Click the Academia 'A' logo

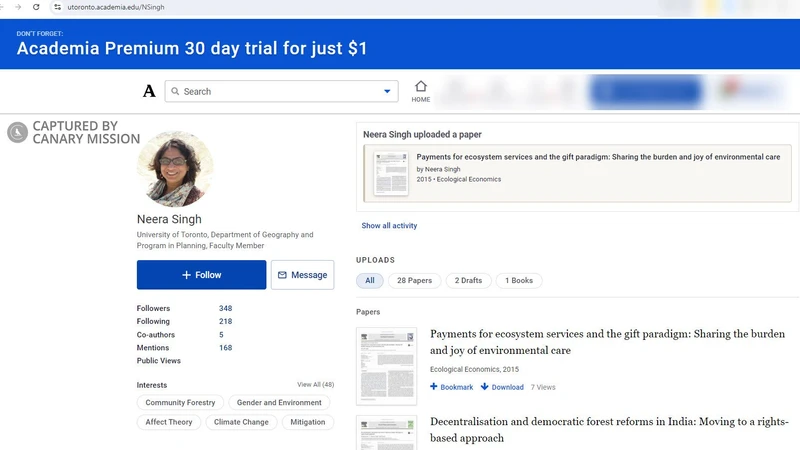[149, 91]
